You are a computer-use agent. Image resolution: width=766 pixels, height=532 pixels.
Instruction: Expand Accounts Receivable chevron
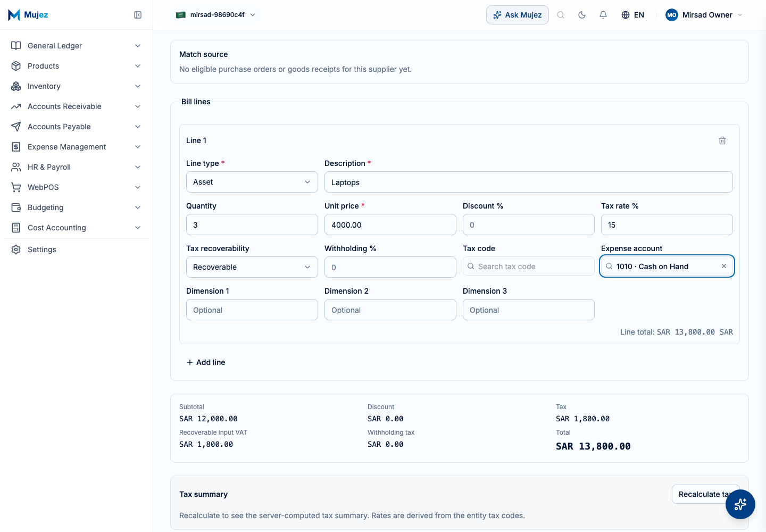coord(138,106)
